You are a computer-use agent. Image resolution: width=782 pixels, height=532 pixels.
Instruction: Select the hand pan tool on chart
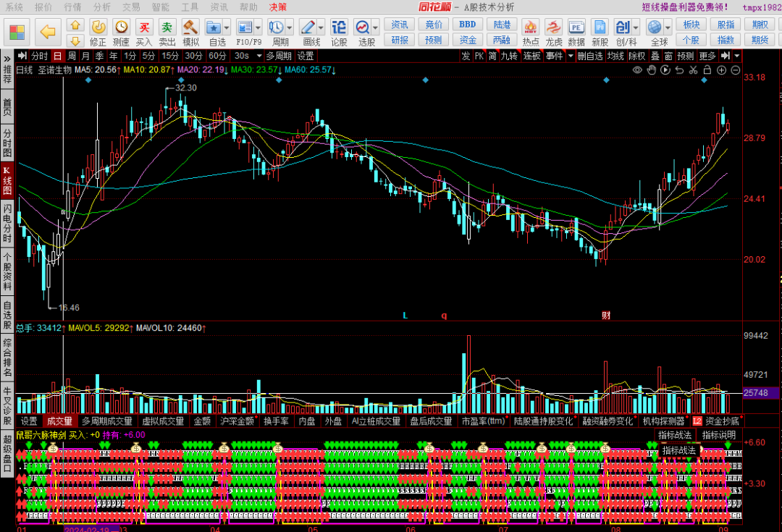pos(652,70)
